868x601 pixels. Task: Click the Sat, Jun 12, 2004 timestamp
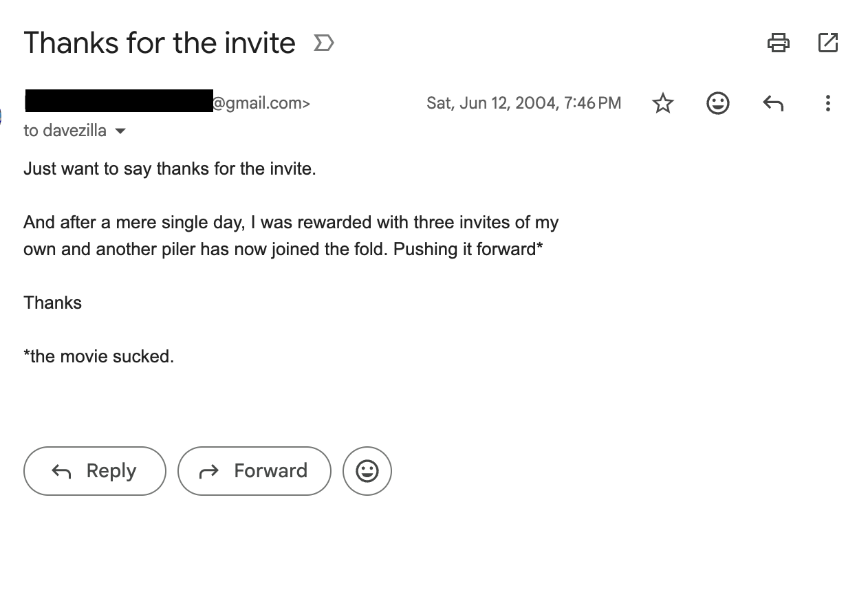523,103
